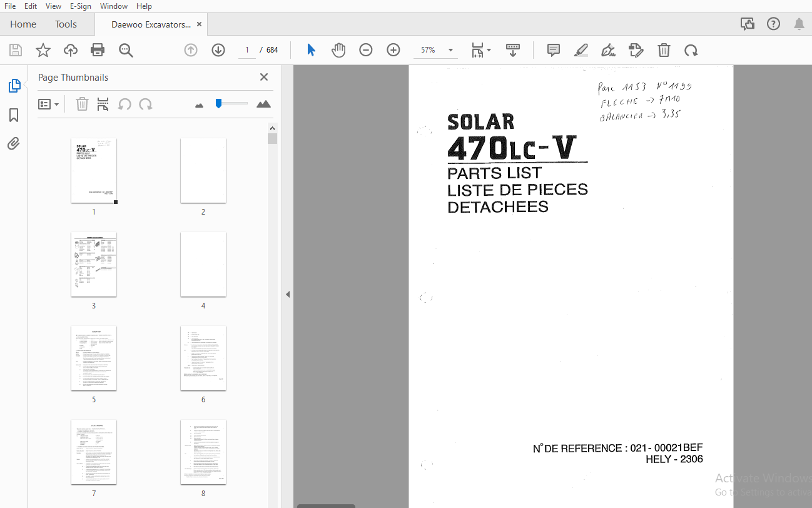Open Page Thumbnails sidebar icon

point(14,86)
